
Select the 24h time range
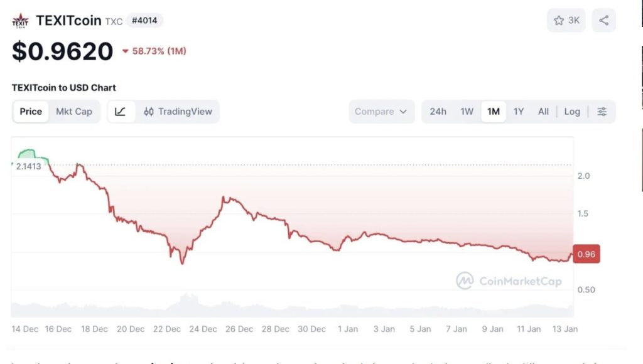click(438, 112)
